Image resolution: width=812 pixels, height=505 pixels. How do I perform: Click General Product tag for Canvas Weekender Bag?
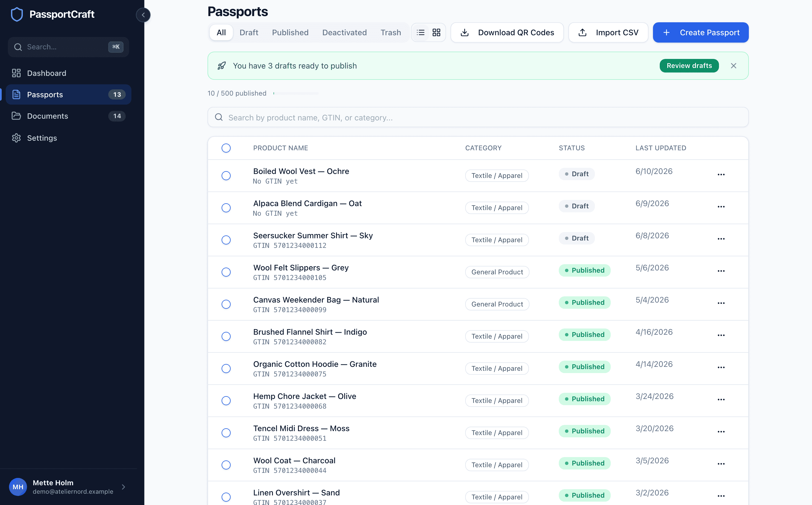point(497,304)
